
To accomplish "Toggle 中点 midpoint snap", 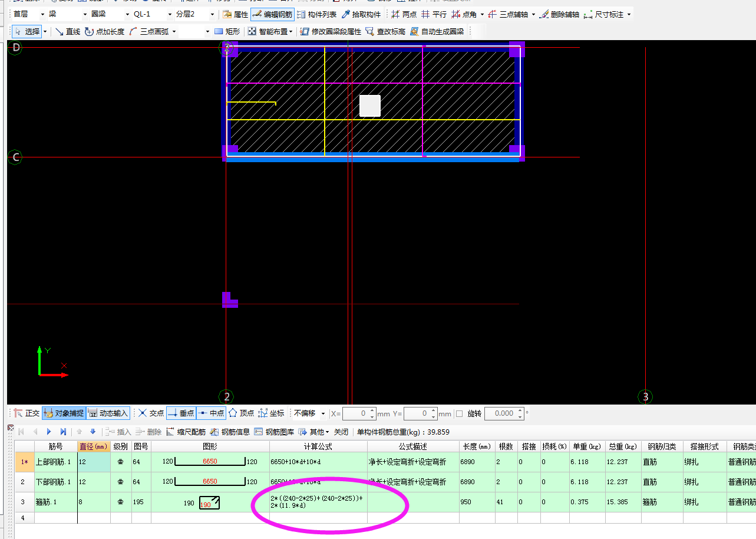I will pyautogui.click(x=210, y=413).
